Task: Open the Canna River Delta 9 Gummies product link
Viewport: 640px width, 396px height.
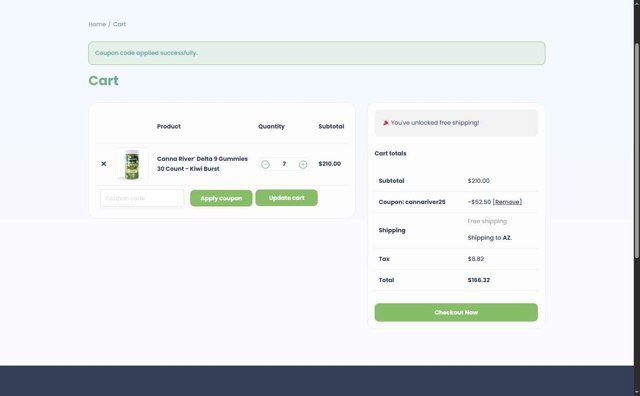Action: [x=202, y=164]
